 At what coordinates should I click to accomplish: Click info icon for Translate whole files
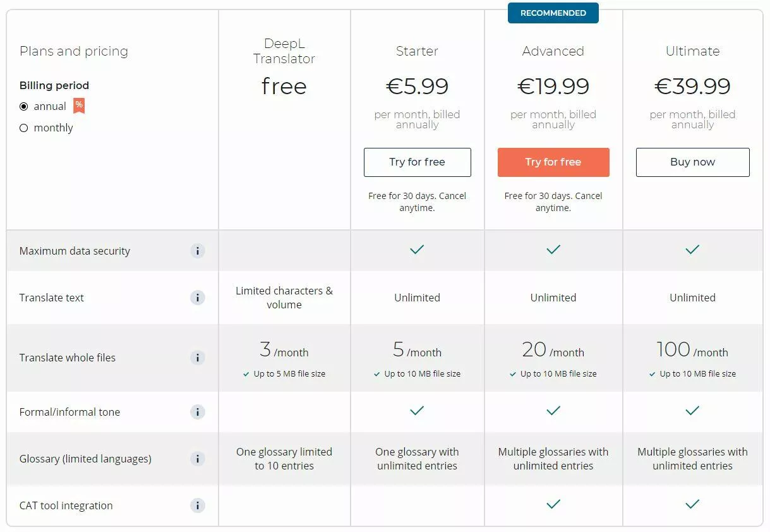click(198, 358)
